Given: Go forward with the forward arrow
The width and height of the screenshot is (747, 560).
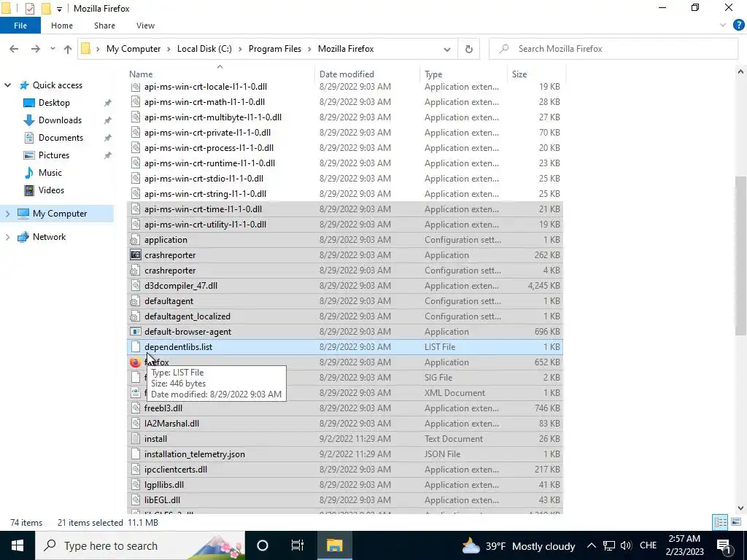Looking at the screenshot, I should pos(35,49).
